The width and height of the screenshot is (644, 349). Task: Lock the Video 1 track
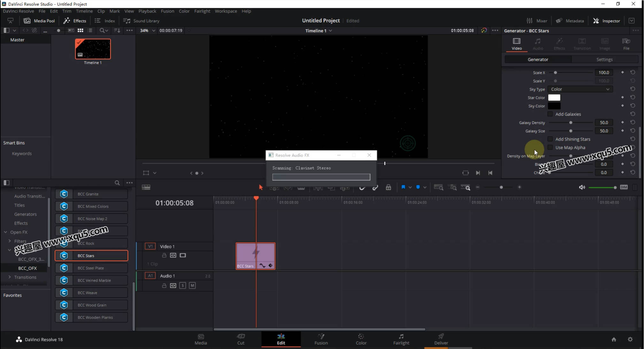click(x=164, y=256)
